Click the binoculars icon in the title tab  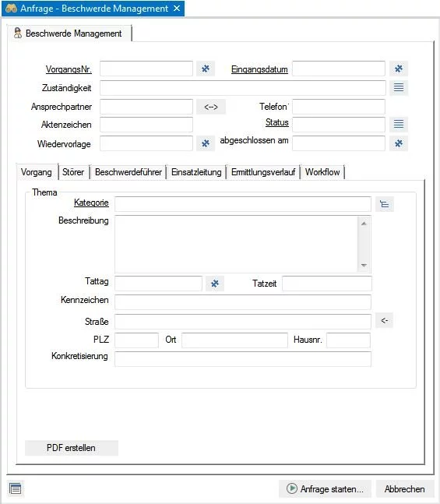tap(11, 9)
